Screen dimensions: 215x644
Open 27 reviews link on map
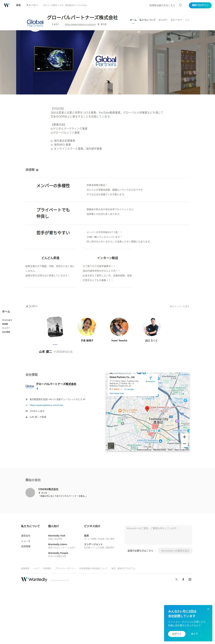pos(129,389)
